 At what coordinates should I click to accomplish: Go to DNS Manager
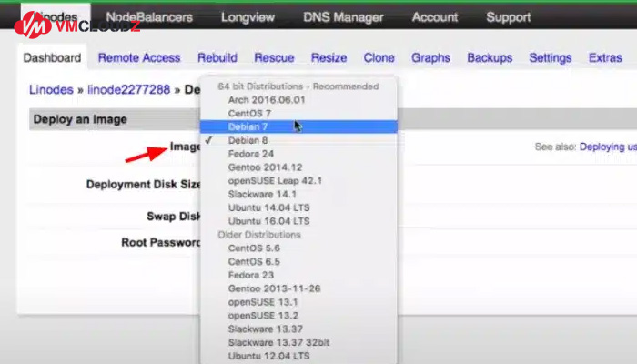(343, 17)
